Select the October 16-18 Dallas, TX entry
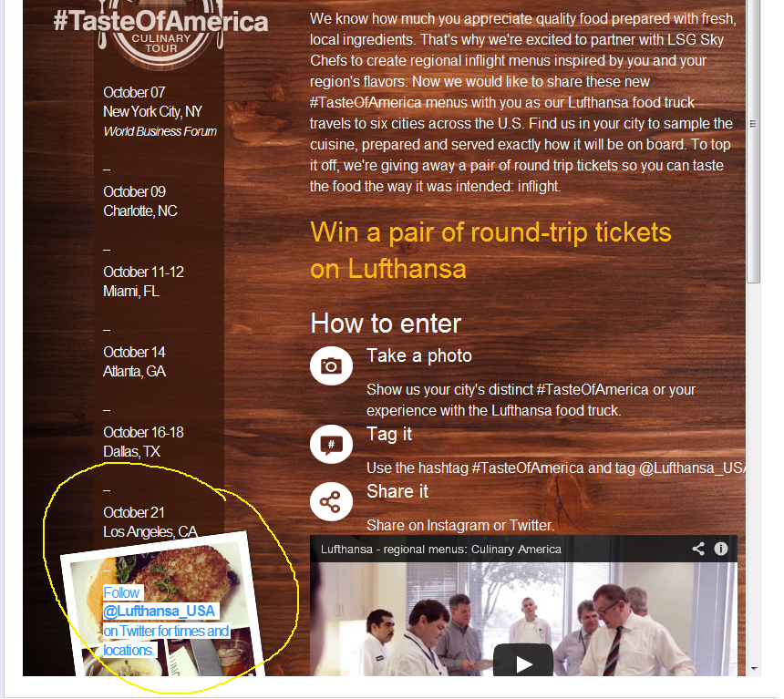 point(143,441)
